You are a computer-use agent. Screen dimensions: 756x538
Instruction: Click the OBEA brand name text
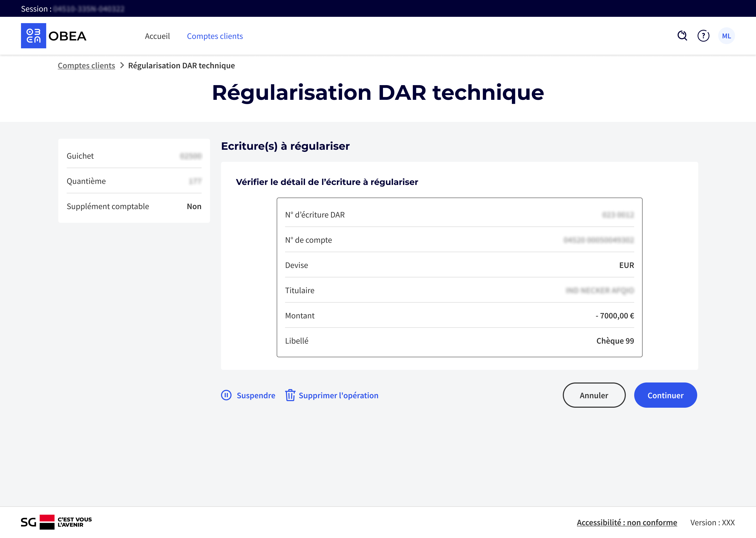click(67, 36)
